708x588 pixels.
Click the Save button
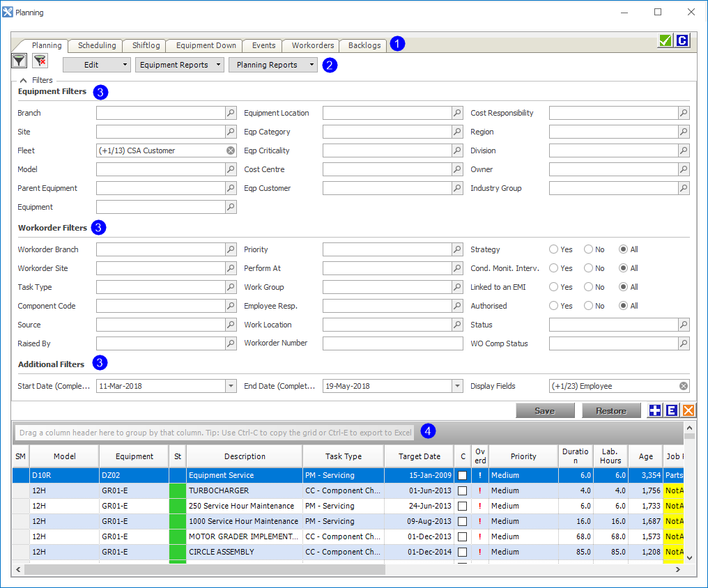pyautogui.click(x=544, y=410)
